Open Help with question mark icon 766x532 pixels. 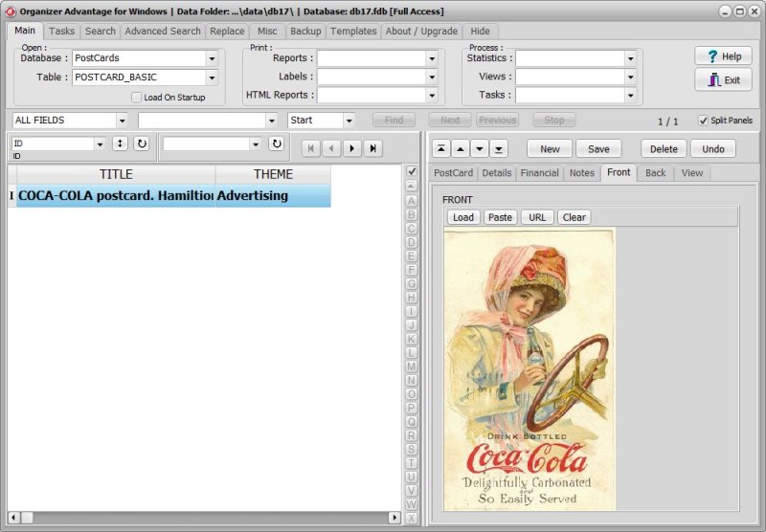point(724,56)
